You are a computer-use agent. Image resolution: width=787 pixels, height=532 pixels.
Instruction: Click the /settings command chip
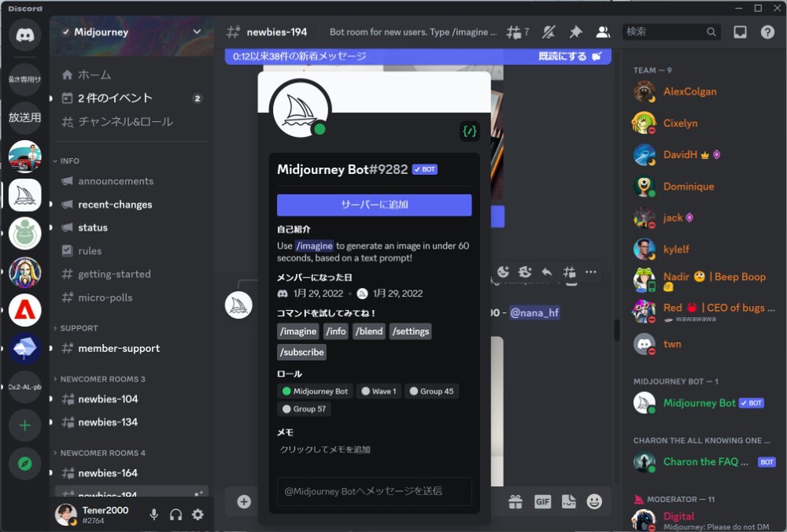coord(411,331)
